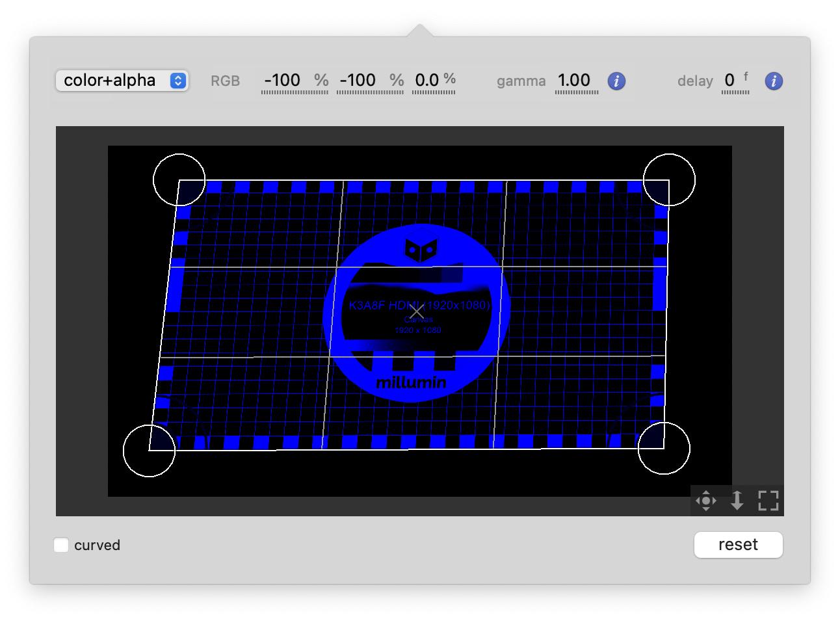The image size is (840, 619).
Task: Toggle fullscreen preview with the bracket icon
Action: (x=768, y=501)
